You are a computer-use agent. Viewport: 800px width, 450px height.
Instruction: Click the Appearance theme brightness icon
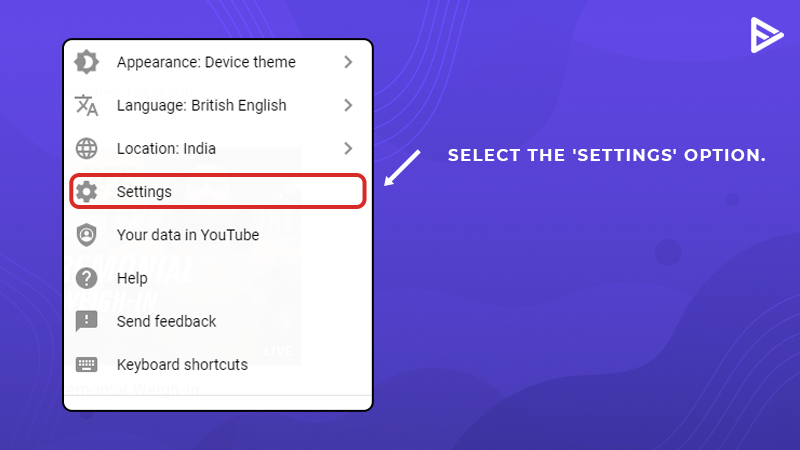click(x=86, y=62)
